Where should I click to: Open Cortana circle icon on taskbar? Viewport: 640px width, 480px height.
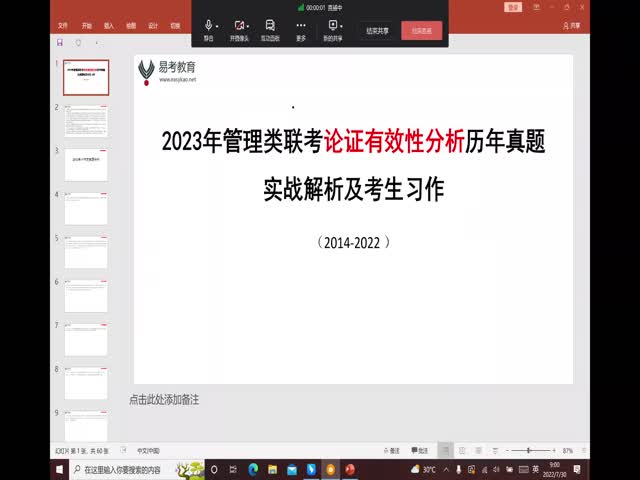214,470
